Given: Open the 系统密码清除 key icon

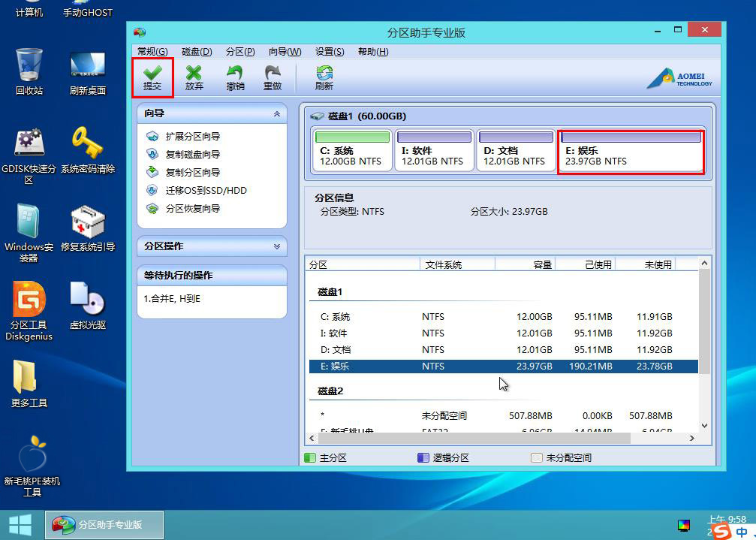Looking at the screenshot, I should coord(88,149).
